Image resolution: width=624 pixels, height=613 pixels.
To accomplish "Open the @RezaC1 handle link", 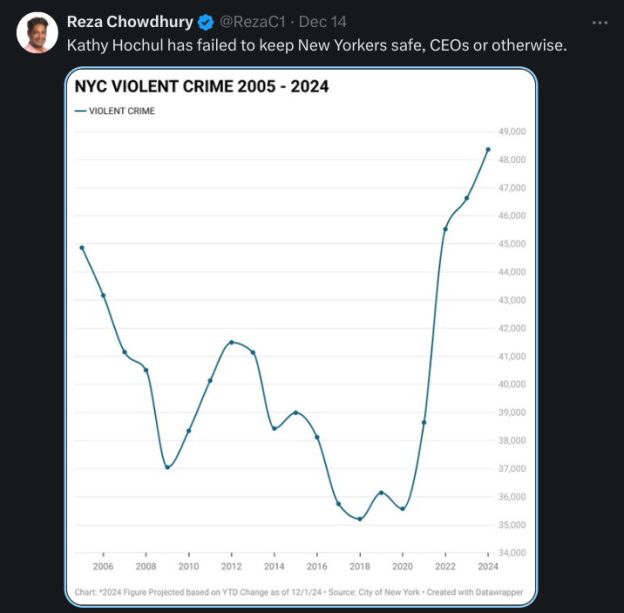I will coord(249,21).
